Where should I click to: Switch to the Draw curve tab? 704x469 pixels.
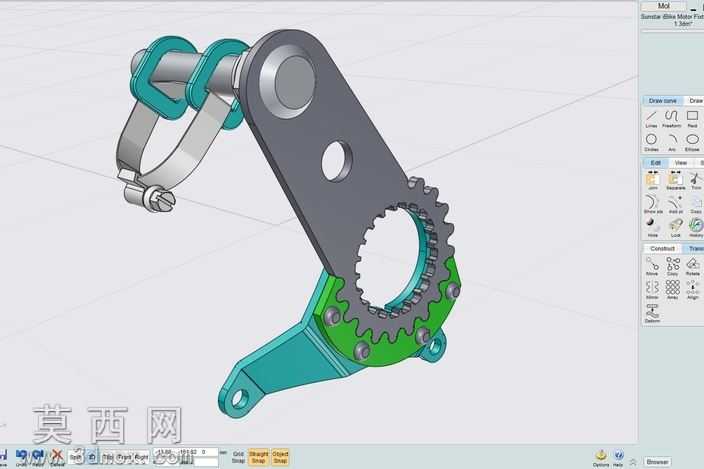663,101
